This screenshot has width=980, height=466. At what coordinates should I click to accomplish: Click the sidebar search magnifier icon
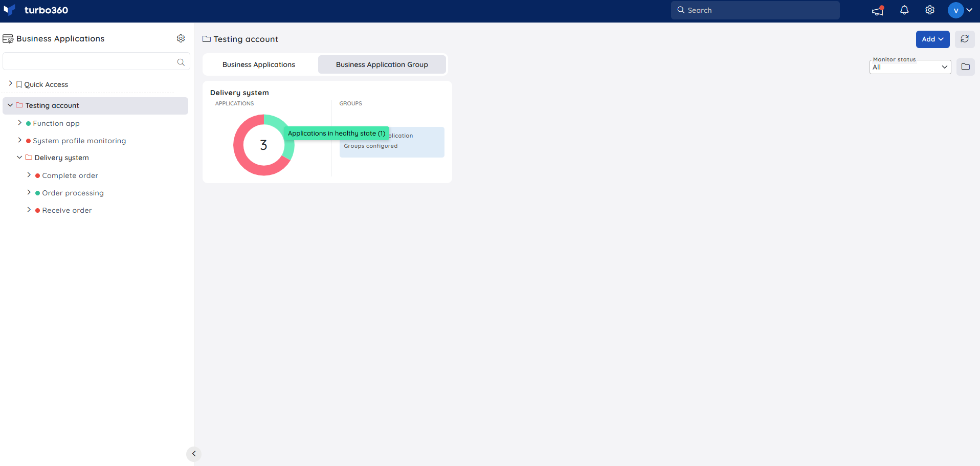(x=181, y=62)
